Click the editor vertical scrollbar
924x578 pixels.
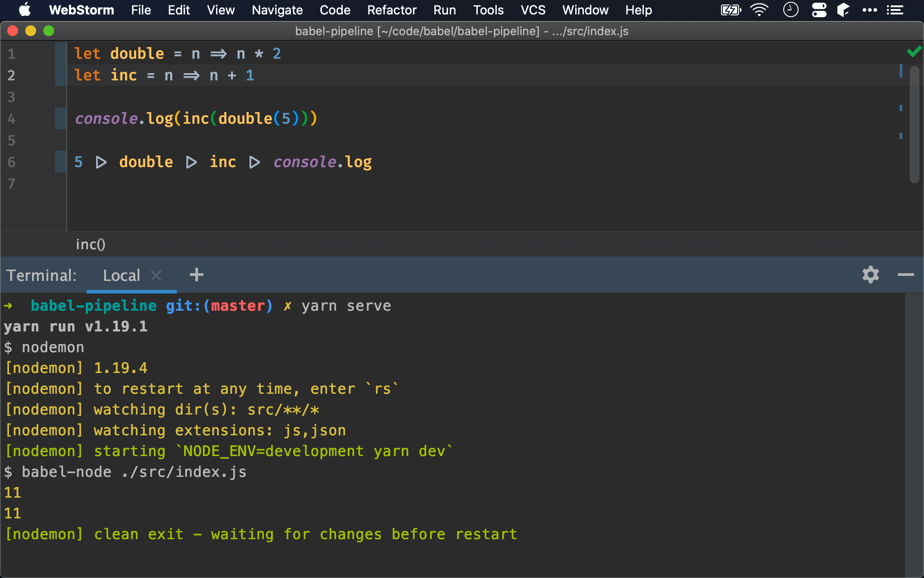pos(914,124)
